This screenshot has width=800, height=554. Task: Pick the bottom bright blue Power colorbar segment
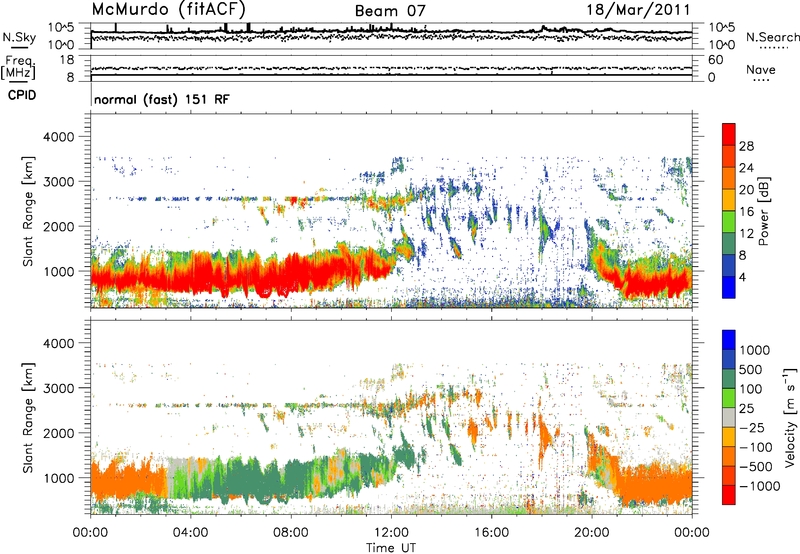coord(729,287)
